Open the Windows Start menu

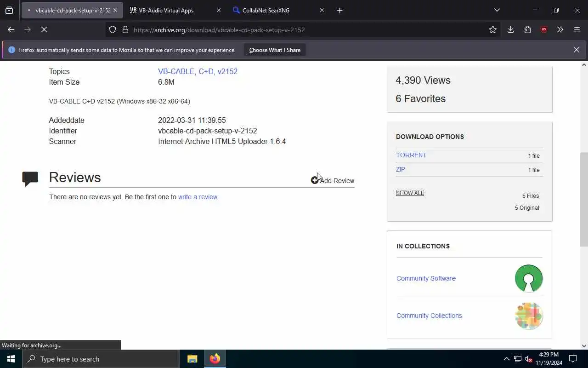[11, 359]
